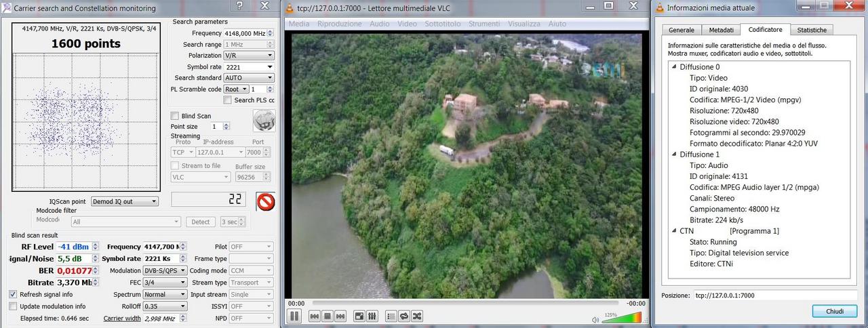Show the VLC playlist
This screenshot has width=868, height=328.
(x=391, y=316)
